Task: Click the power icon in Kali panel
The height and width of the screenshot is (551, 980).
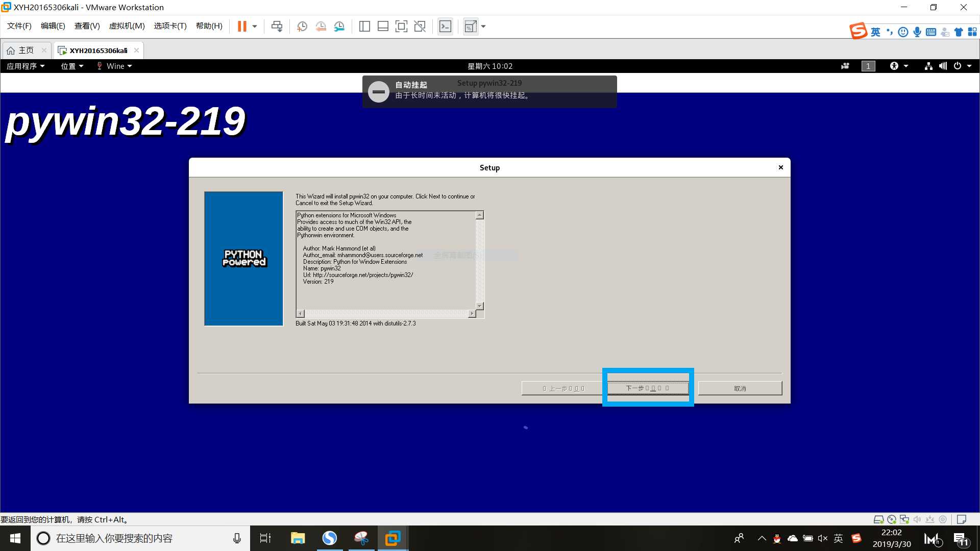Action: point(958,66)
